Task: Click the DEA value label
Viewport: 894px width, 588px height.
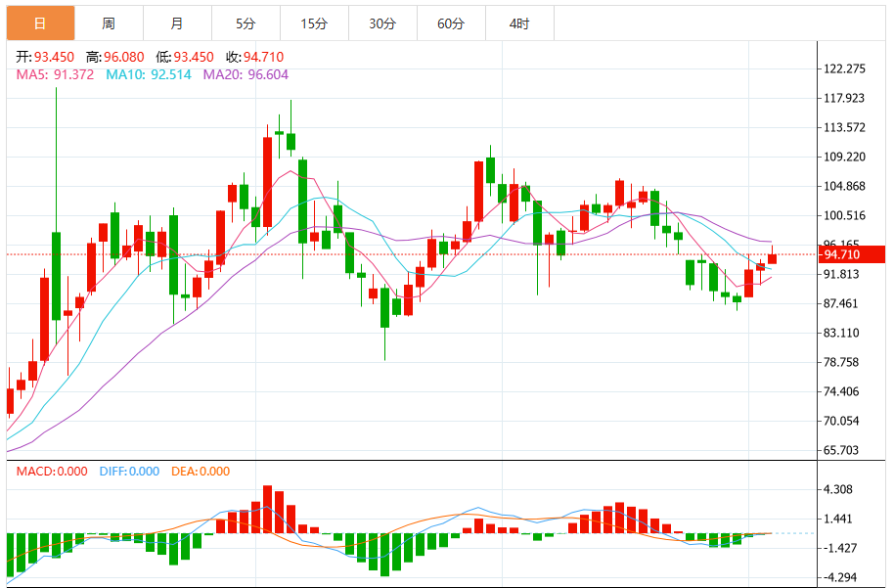Action: (201, 472)
